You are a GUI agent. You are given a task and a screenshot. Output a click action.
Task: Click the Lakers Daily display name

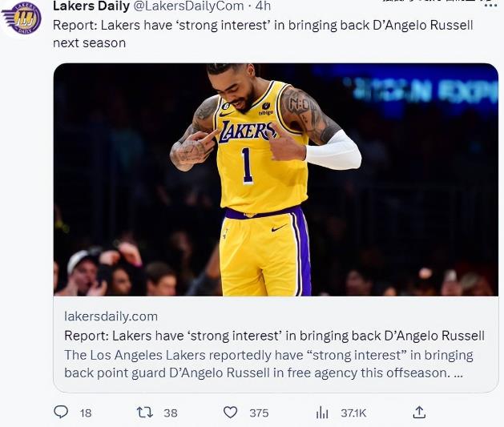(x=91, y=6)
